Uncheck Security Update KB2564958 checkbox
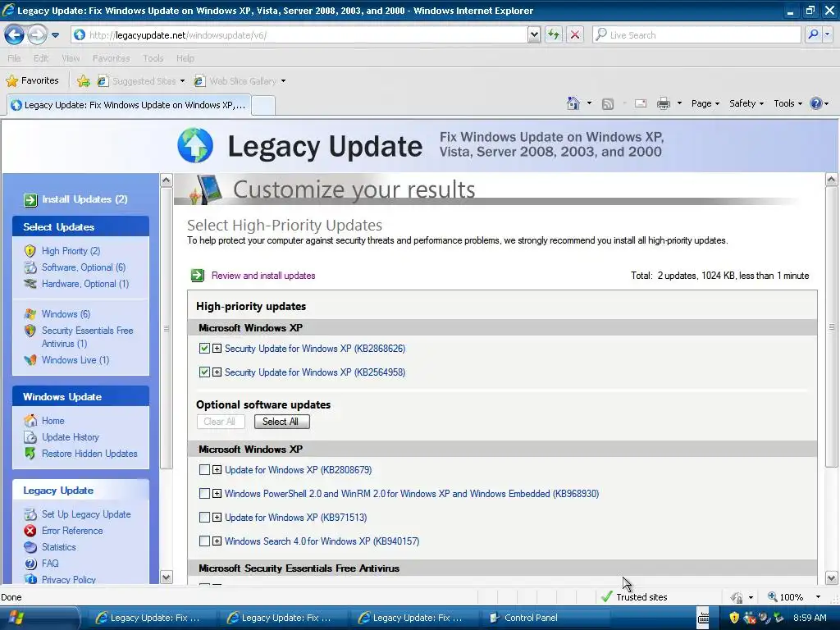840x630 pixels. [x=204, y=372]
